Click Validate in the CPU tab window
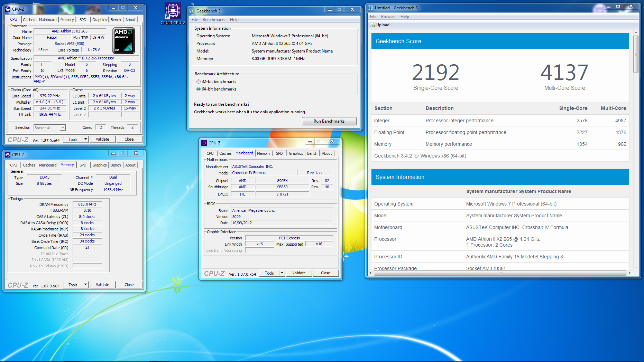Viewport: 644px width, 362px height. (102, 139)
